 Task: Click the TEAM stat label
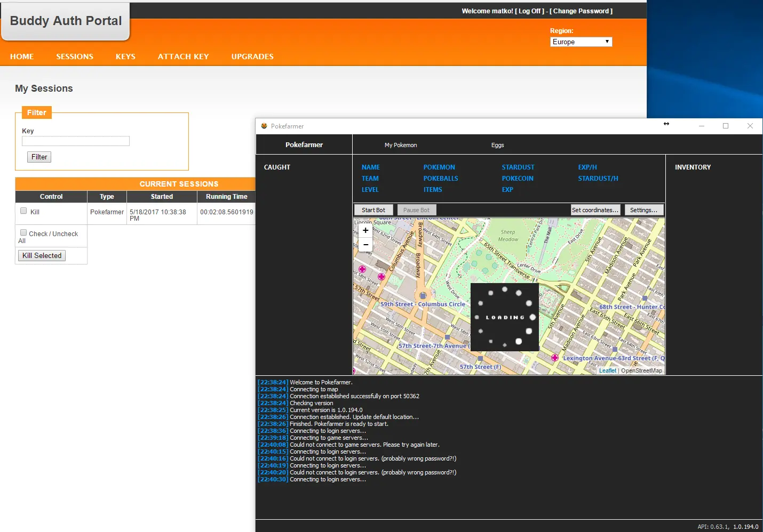tap(370, 179)
